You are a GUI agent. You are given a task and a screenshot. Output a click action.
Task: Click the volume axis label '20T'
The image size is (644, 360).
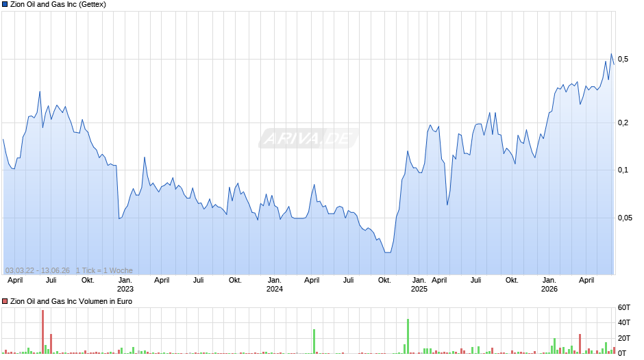pyautogui.click(x=624, y=338)
